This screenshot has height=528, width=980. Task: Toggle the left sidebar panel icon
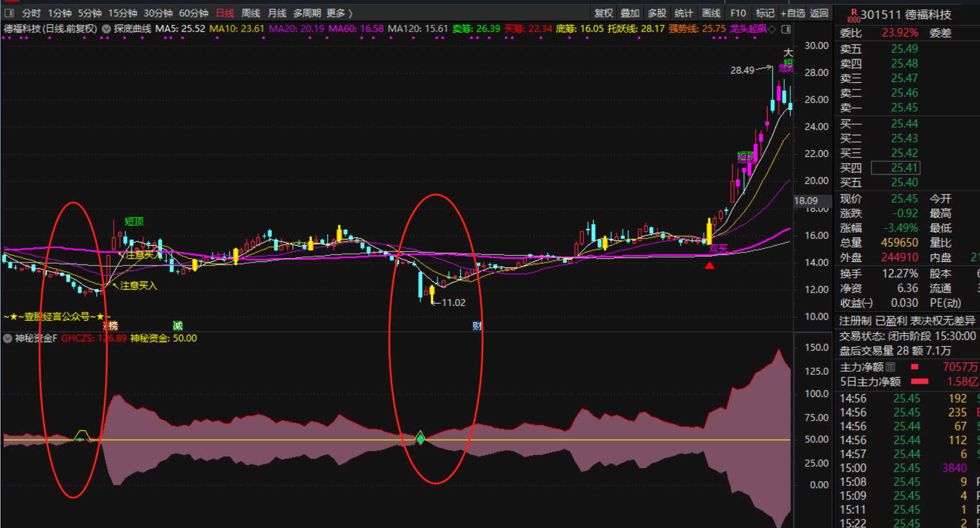pos(9,13)
